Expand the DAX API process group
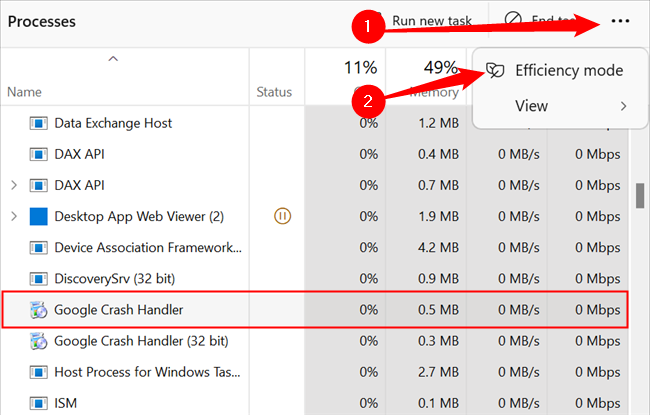The height and width of the screenshot is (415, 650). pyautogui.click(x=13, y=185)
